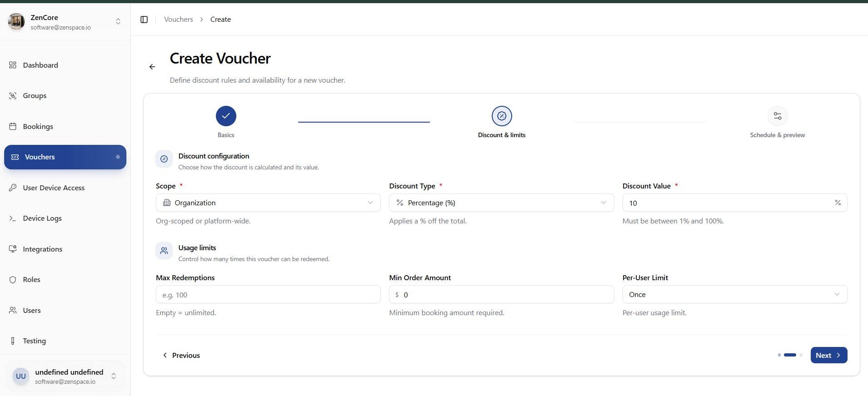Open the Discount Type Percentage dropdown
The image size is (868, 396).
(x=502, y=203)
